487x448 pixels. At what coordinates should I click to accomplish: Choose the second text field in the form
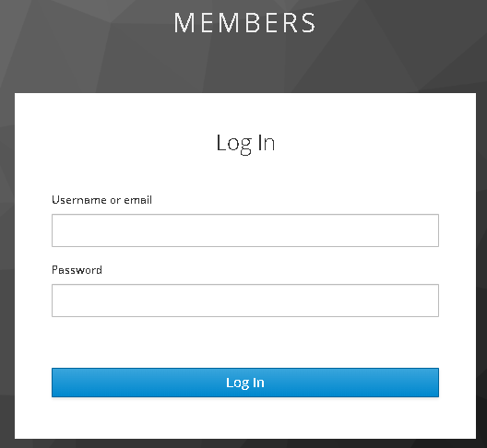click(245, 301)
